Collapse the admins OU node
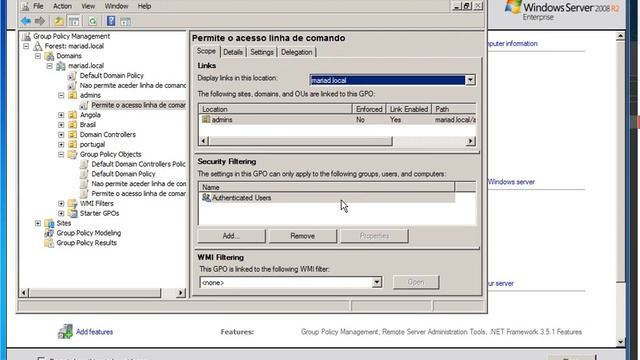640x360 pixels. tap(61, 96)
